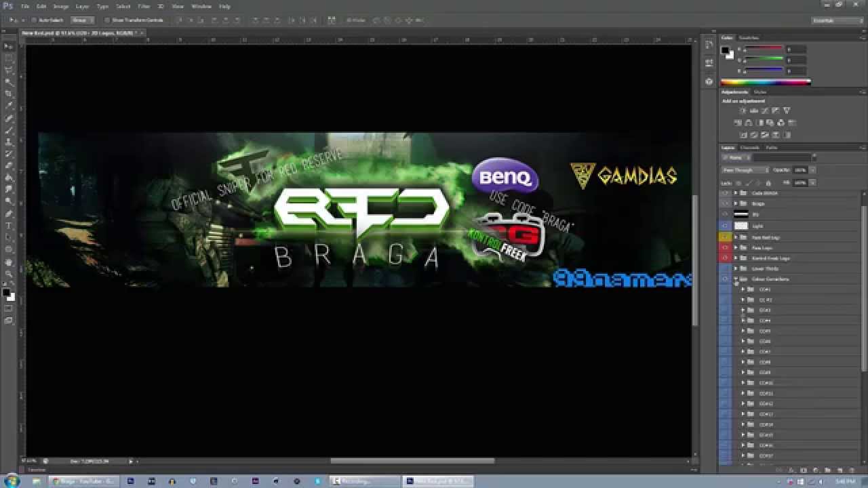Delete layer using the trash icon
The width and height of the screenshot is (868, 488).
coord(852,470)
